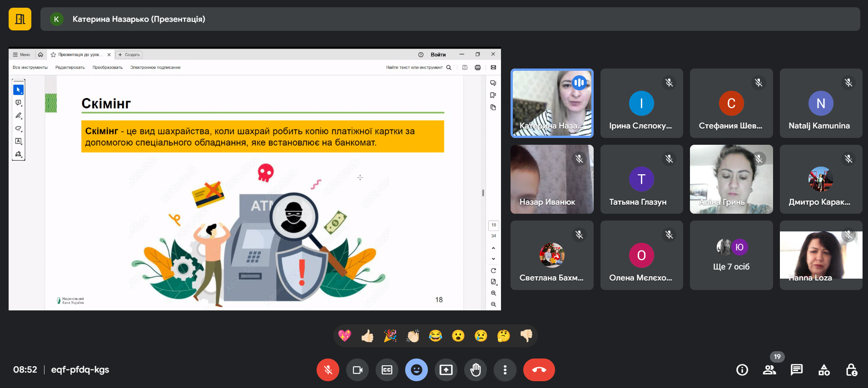Image resolution: width=868 pixels, height=388 pixels.
Task: Unmute the microphone in call controls
Action: [x=328, y=370]
